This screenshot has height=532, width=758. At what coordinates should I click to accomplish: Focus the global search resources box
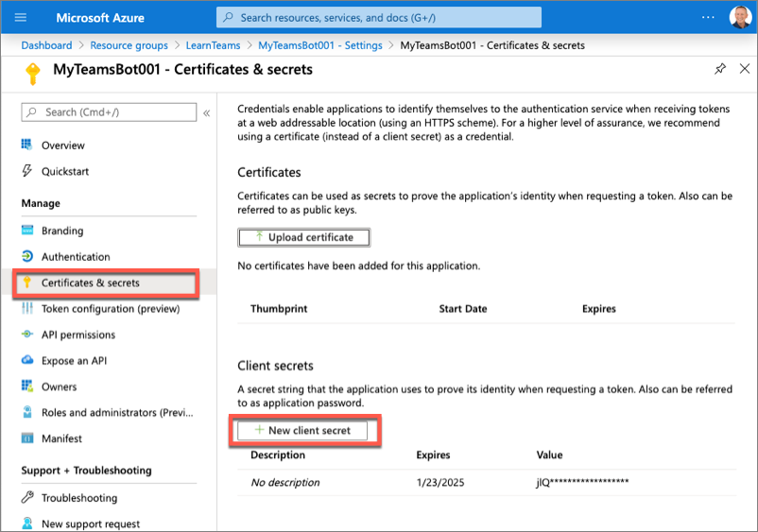(378, 18)
